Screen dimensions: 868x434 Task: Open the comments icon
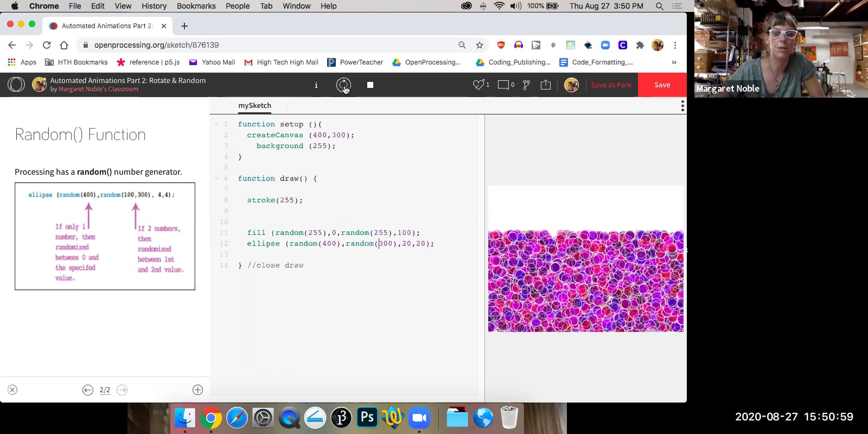point(503,85)
